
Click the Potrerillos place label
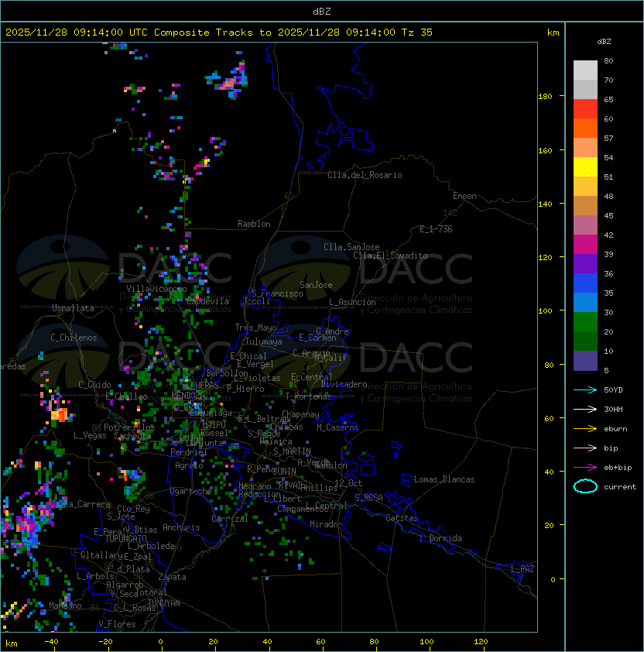[x=129, y=427]
